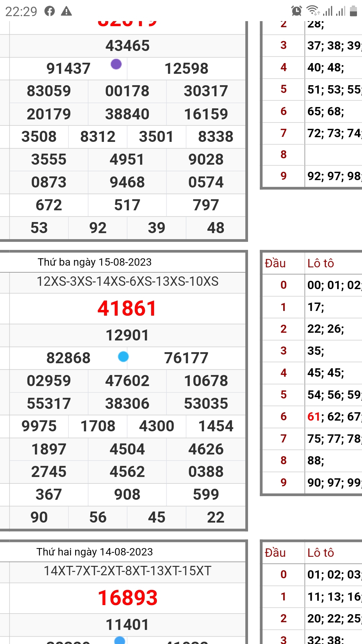
Task: Select lô tô entry 22; 26;
Action: [x=326, y=329]
